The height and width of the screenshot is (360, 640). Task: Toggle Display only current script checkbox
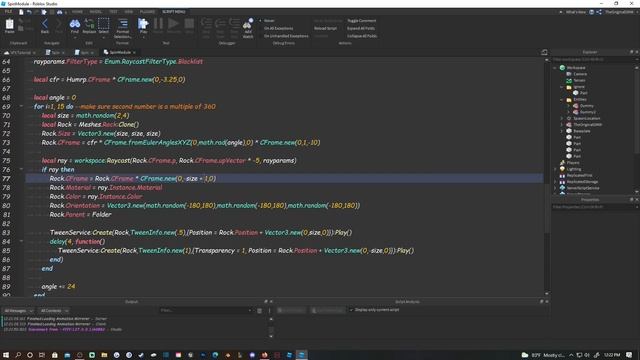(x=351, y=310)
